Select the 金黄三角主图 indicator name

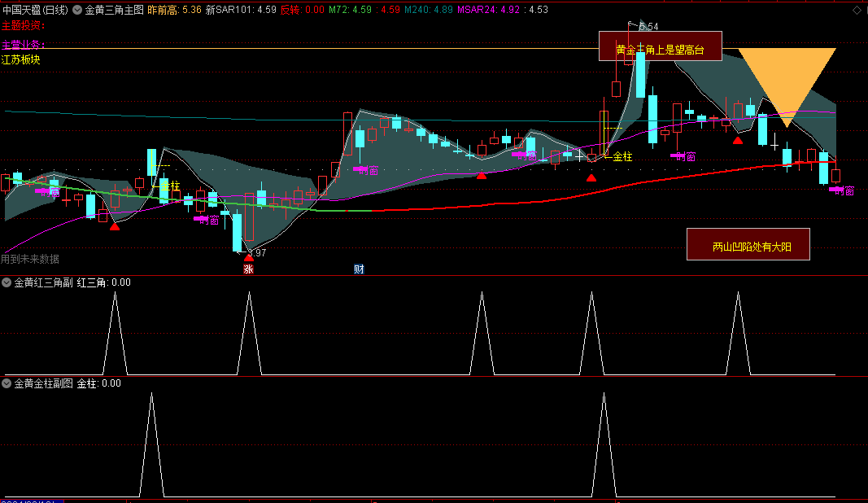(x=114, y=10)
